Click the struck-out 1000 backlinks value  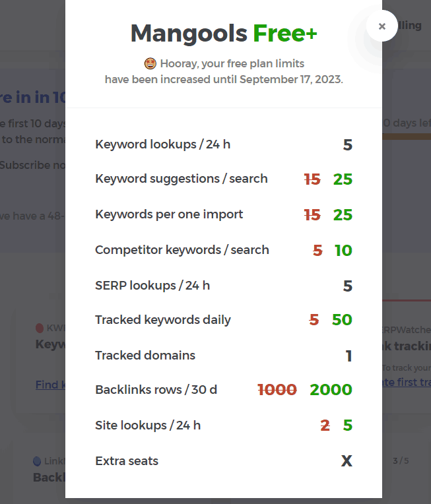(x=277, y=390)
